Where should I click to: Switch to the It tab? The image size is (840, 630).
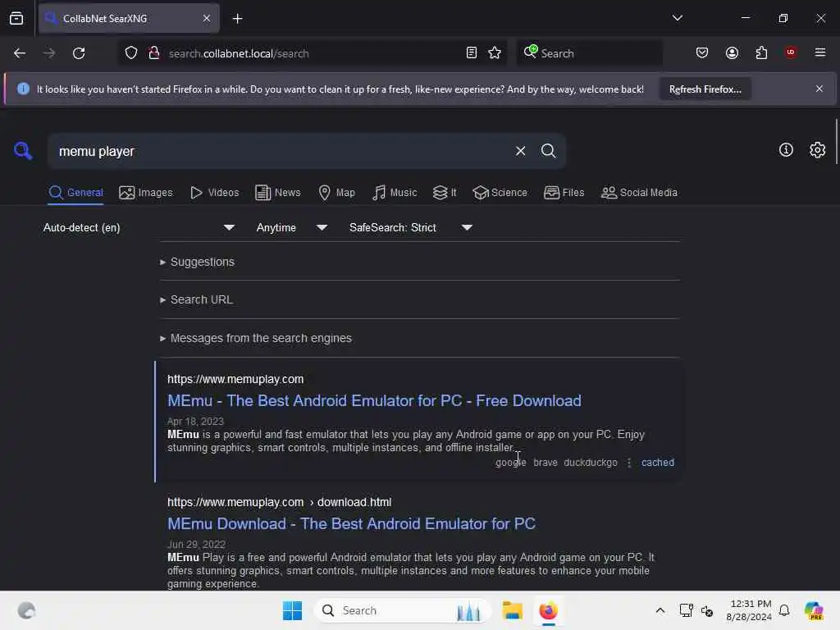click(x=445, y=193)
